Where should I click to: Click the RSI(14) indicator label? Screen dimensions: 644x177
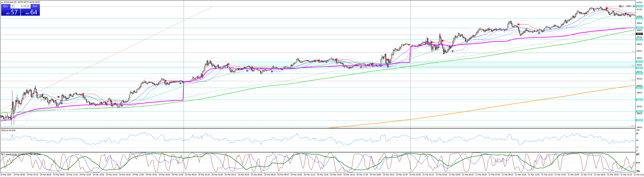[x=8, y=130]
